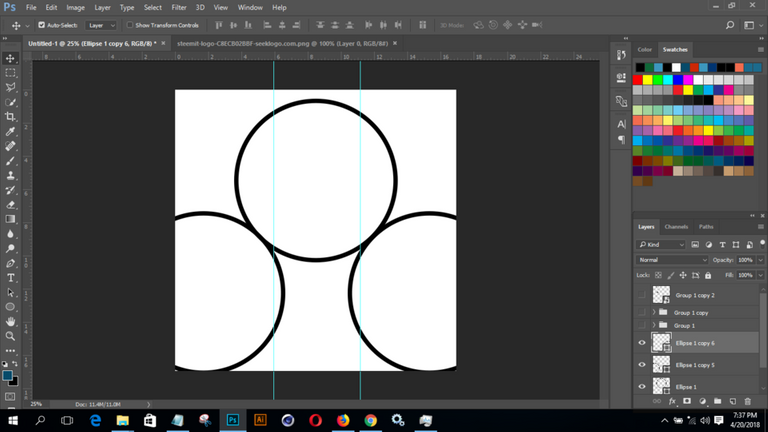Open the blend mode Normal dropdown
Viewport: 768px width, 432px height.
(672, 260)
